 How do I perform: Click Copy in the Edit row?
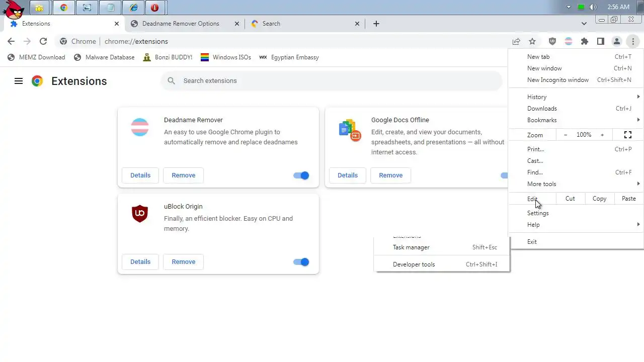pos(599,198)
